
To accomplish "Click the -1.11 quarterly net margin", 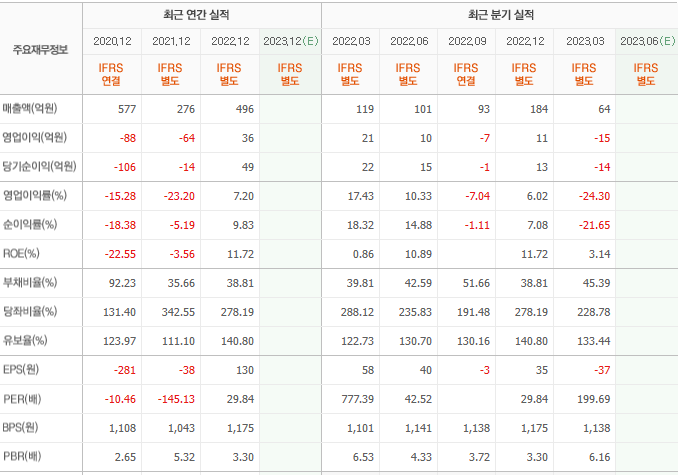I will pos(477,225).
